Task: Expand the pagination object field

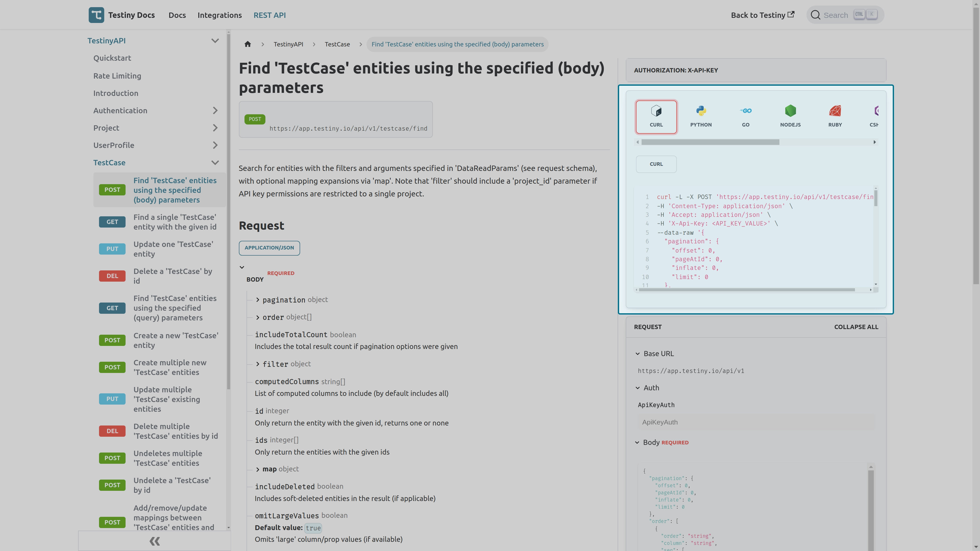Action: click(x=258, y=299)
